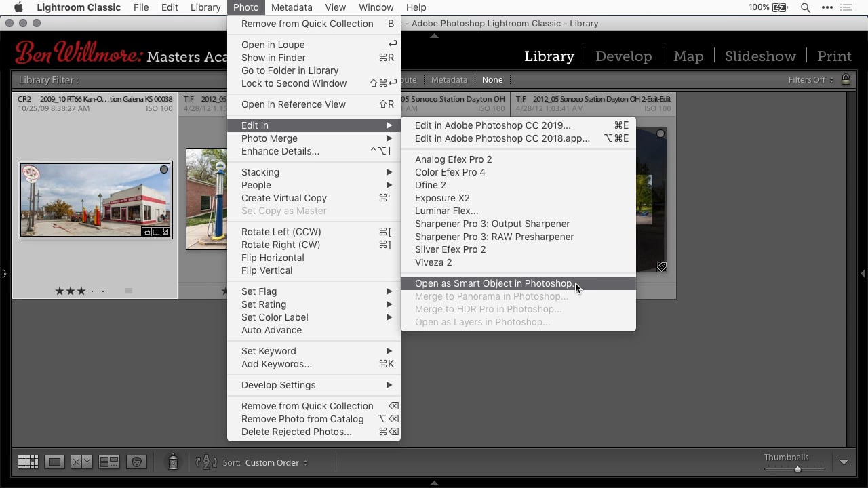This screenshot has height=488, width=868.
Task: Open the Library menu in menu bar
Action: coord(205,7)
